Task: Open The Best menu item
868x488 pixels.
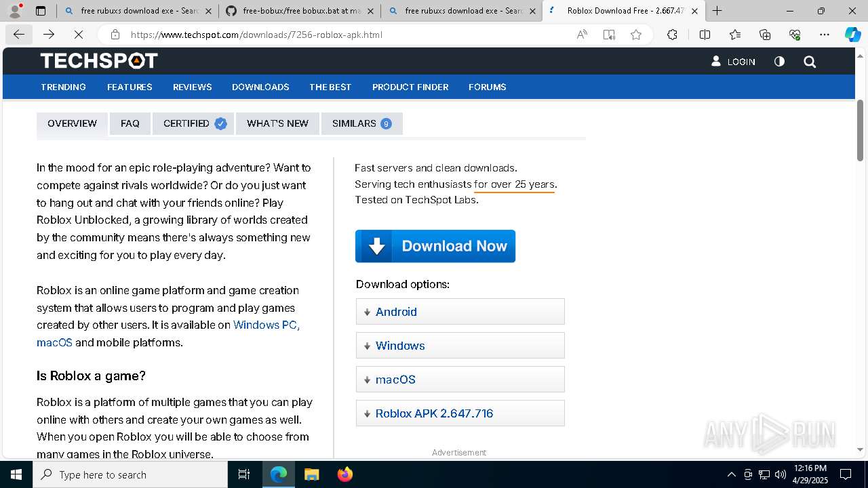Action: tap(330, 87)
